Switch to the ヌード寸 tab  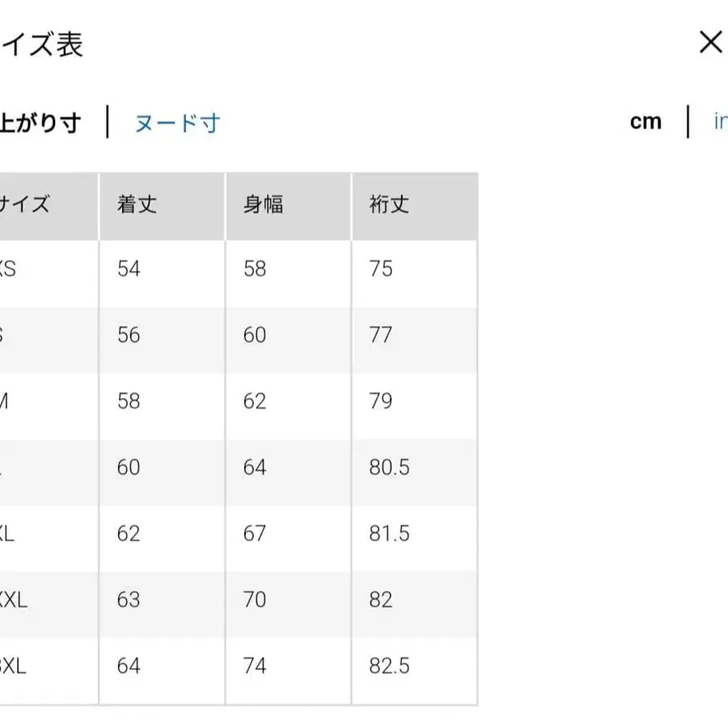click(x=176, y=122)
